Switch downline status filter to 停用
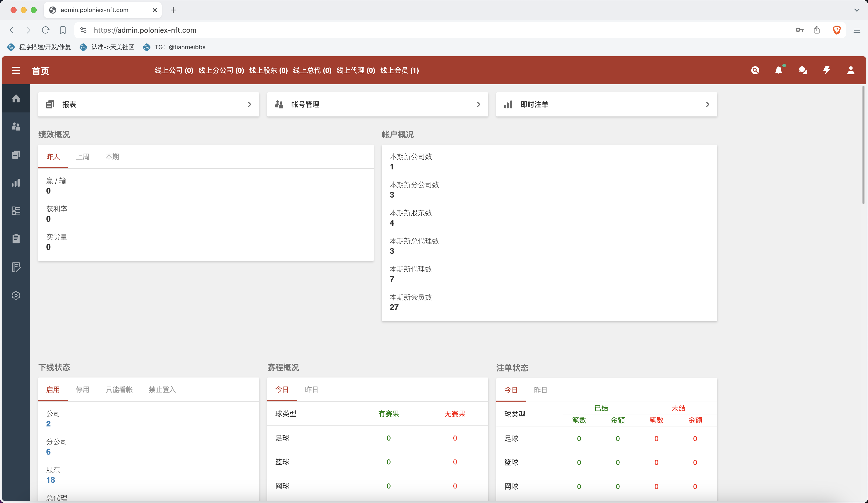This screenshot has width=868, height=503. pos(83,390)
